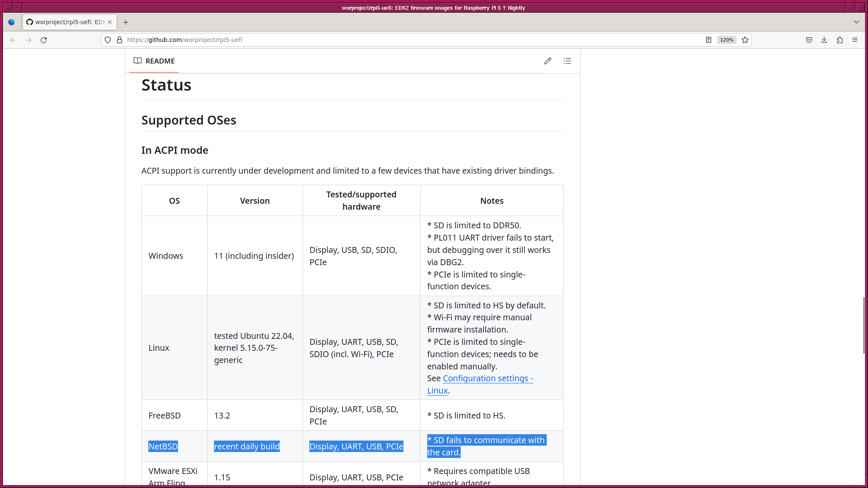Bookmark this page with the star icon
This screenshot has width=868, height=488.
(x=745, y=40)
